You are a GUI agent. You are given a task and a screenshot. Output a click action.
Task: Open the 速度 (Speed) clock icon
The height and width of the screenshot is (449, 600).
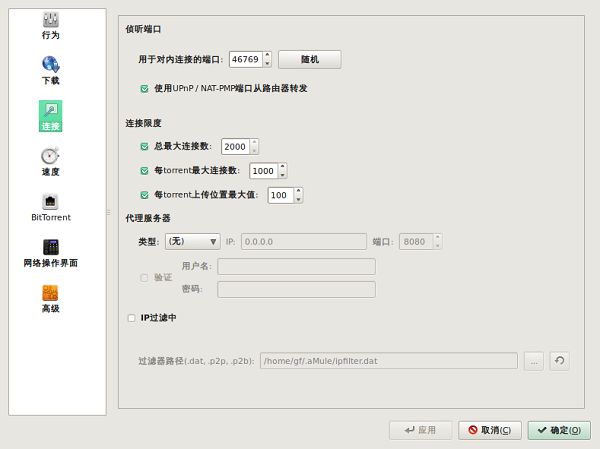point(51,162)
